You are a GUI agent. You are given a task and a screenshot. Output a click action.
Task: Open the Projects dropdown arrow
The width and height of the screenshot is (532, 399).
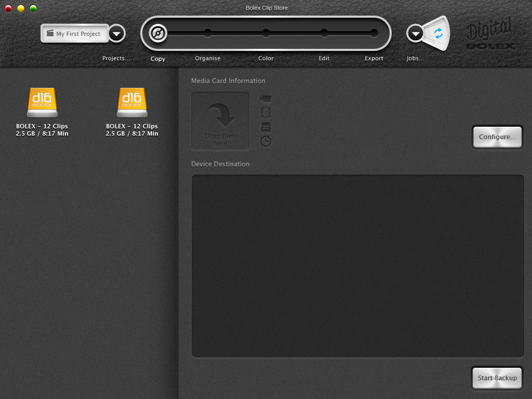click(x=117, y=34)
